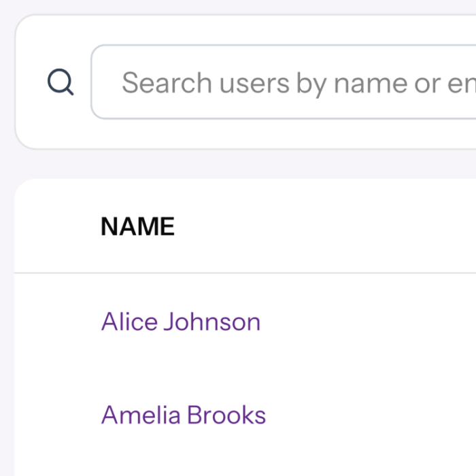
Task: Open Alice Johnson's user profile
Action: pos(181,322)
